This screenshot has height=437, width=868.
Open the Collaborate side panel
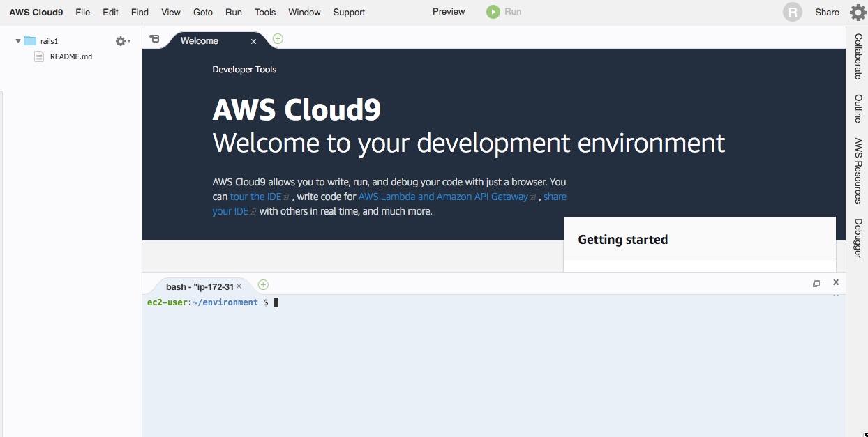858,56
